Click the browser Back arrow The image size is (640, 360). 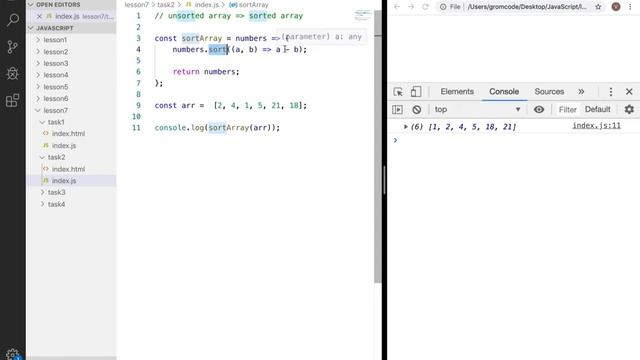[x=397, y=7]
